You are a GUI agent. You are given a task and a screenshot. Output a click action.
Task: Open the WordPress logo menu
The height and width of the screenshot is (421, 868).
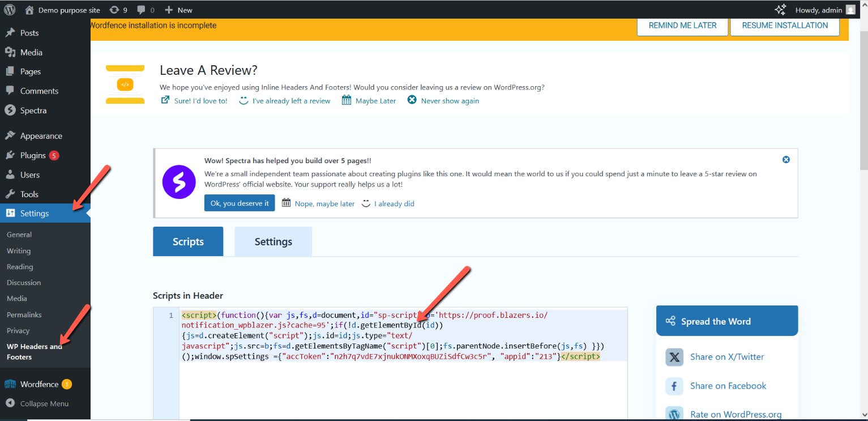pyautogui.click(x=10, y=10)
